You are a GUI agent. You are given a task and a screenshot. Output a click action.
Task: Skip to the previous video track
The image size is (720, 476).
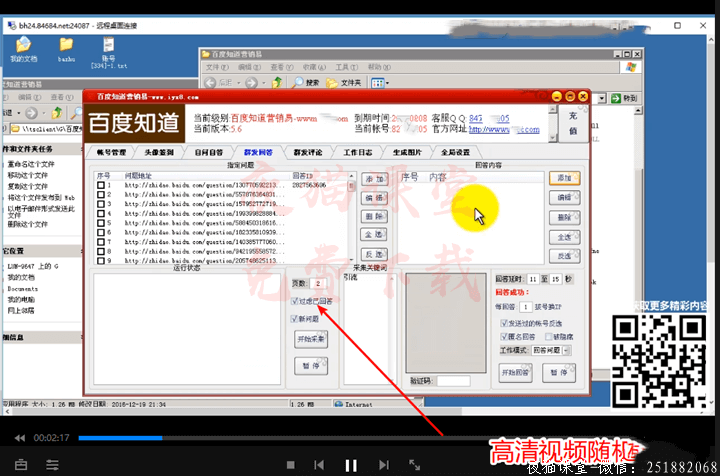tap(319, 465)
